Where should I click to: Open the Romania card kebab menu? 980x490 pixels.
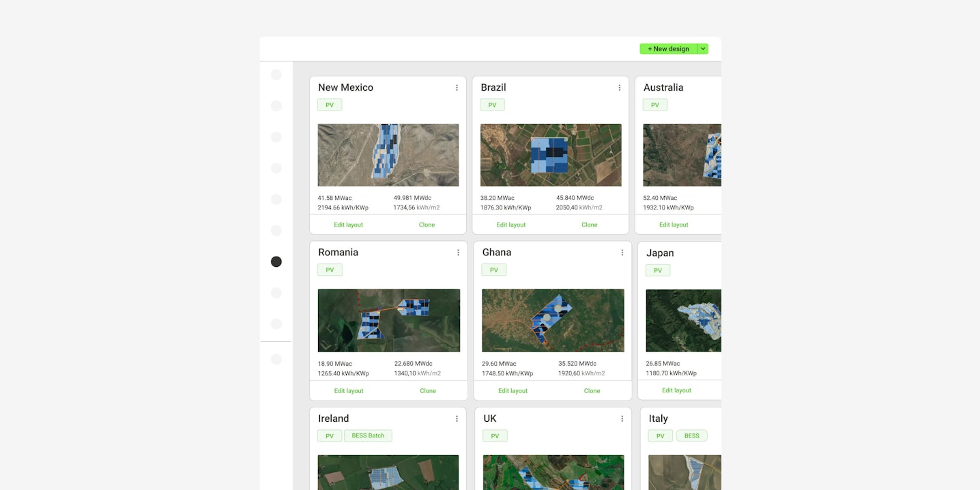pyautogui.click(x=458, y=253)
